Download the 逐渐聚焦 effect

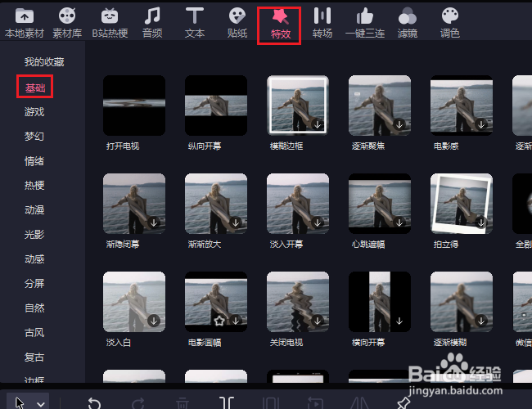coord(399,124)
